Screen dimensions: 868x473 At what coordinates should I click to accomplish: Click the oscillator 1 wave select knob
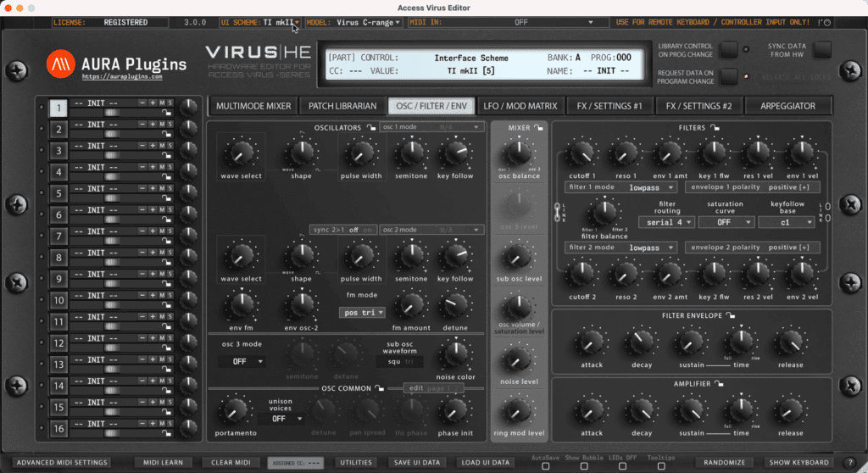point(241,153)
